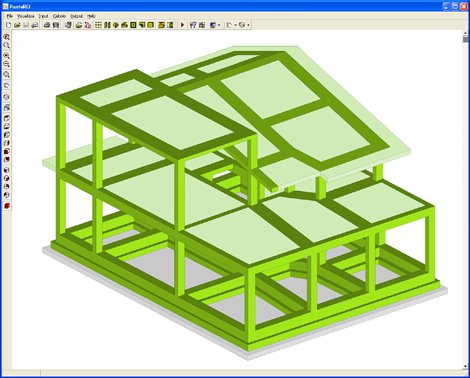Click the grey sphere icon ending the top toolbar
Screen dimensions: 470x378
(x=242, y=25)
